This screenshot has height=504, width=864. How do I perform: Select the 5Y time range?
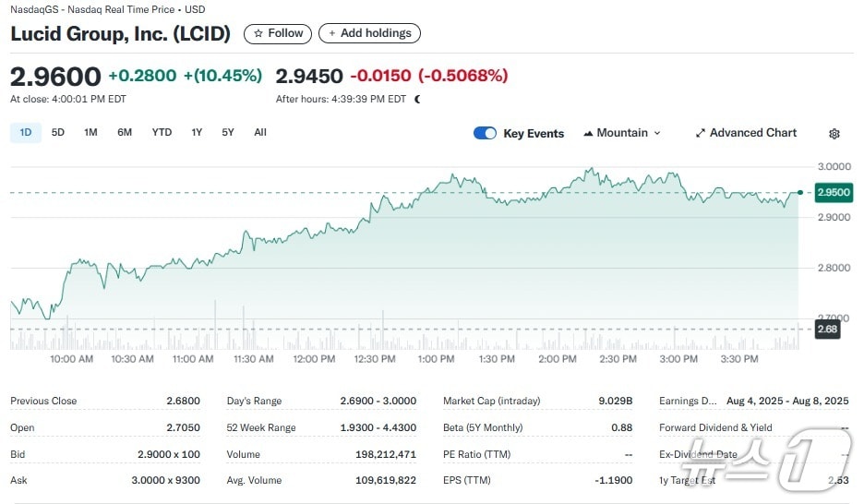coord(228,132)
